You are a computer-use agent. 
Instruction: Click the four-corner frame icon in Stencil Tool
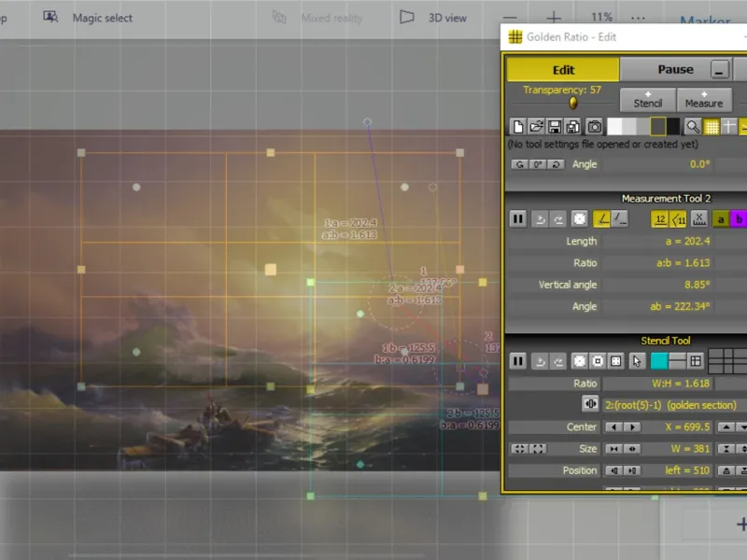(x=615, y=361)
